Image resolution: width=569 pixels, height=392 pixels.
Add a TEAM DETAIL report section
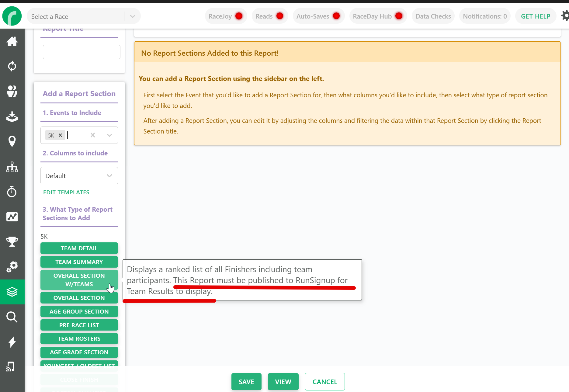pos(79,248)
